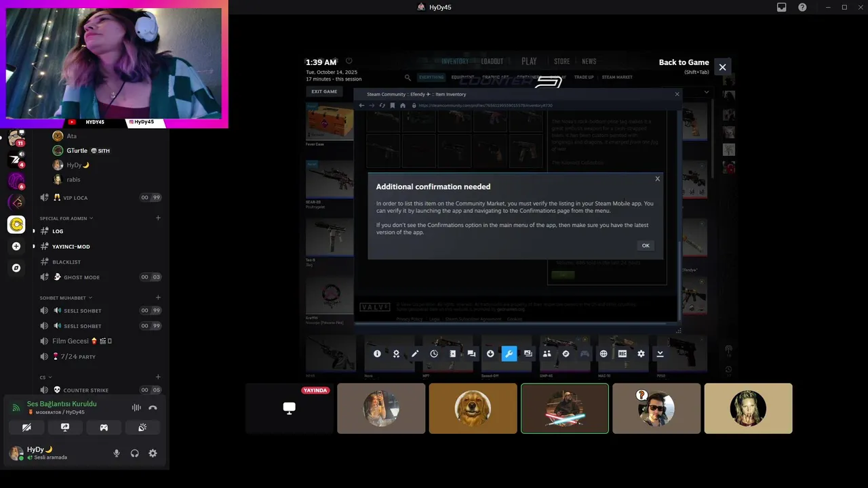Return with Back to Game text

[684, 62]
